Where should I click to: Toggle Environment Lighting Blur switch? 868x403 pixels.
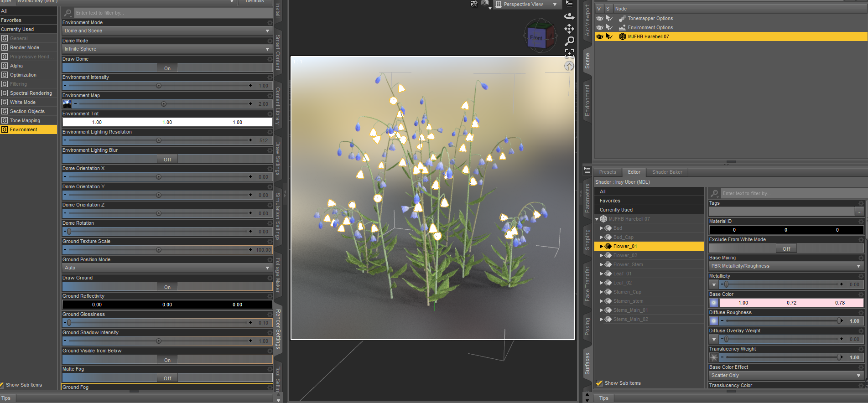coord(167,159)
